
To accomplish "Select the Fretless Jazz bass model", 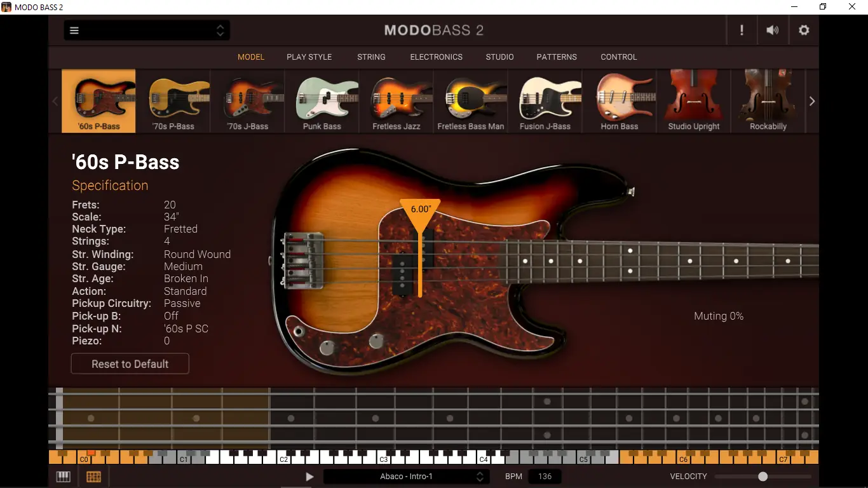I will tap(397, 101).
